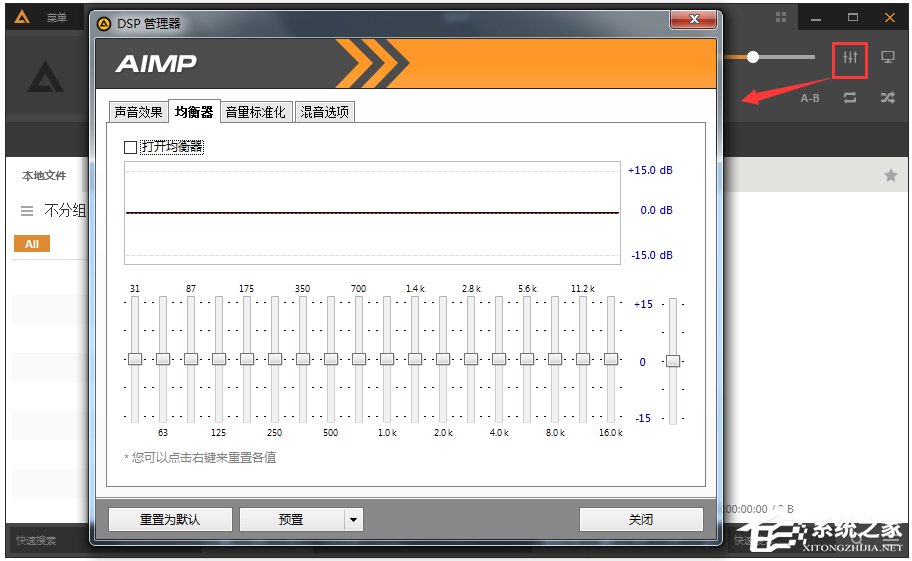Click the favorites star icon
912x561 pixels.
pos(890,176)
